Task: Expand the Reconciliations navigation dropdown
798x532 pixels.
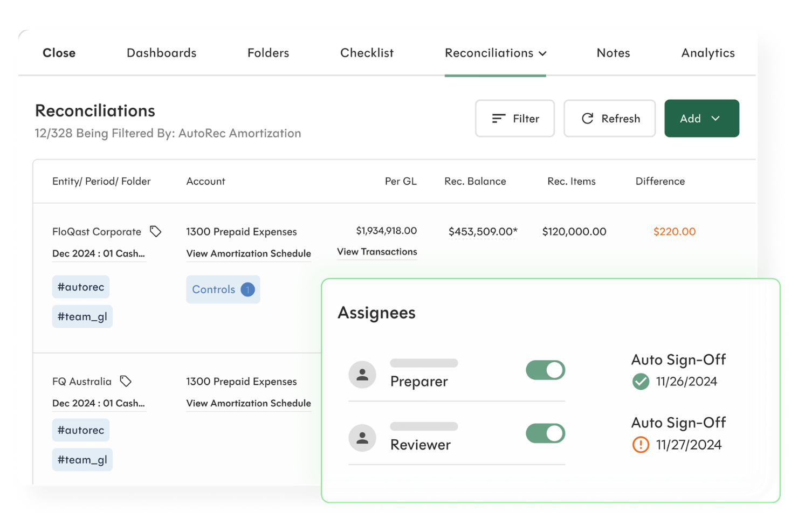Action: point(544,53)
